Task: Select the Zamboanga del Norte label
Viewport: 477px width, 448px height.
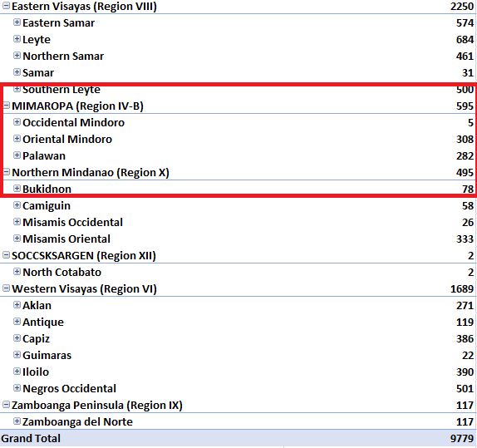Action: pos(77,422)
